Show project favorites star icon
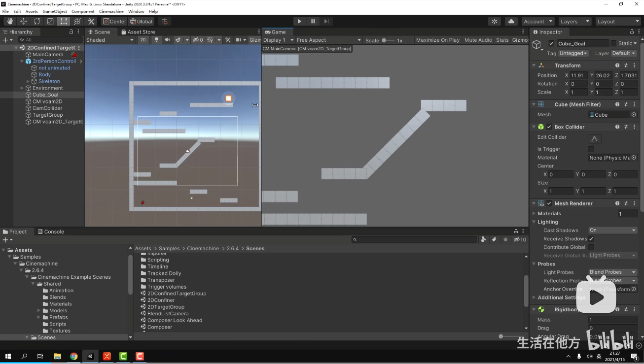 [x=505, y=239]
